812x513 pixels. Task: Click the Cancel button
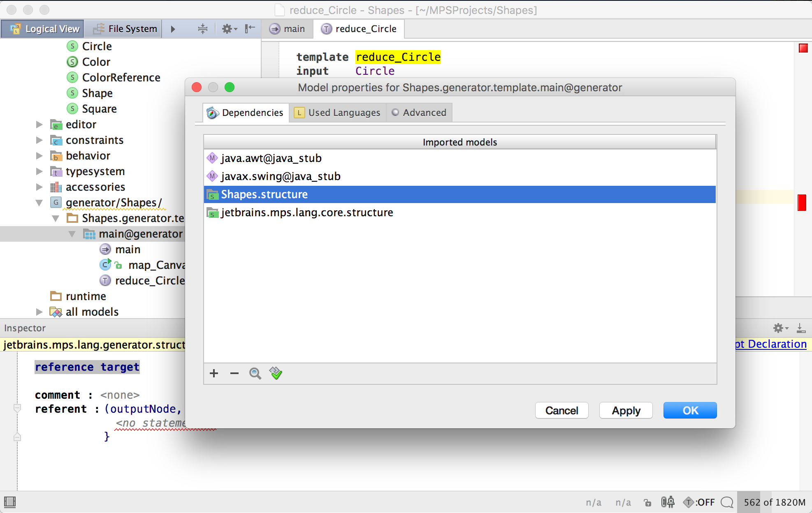[561, 410]
